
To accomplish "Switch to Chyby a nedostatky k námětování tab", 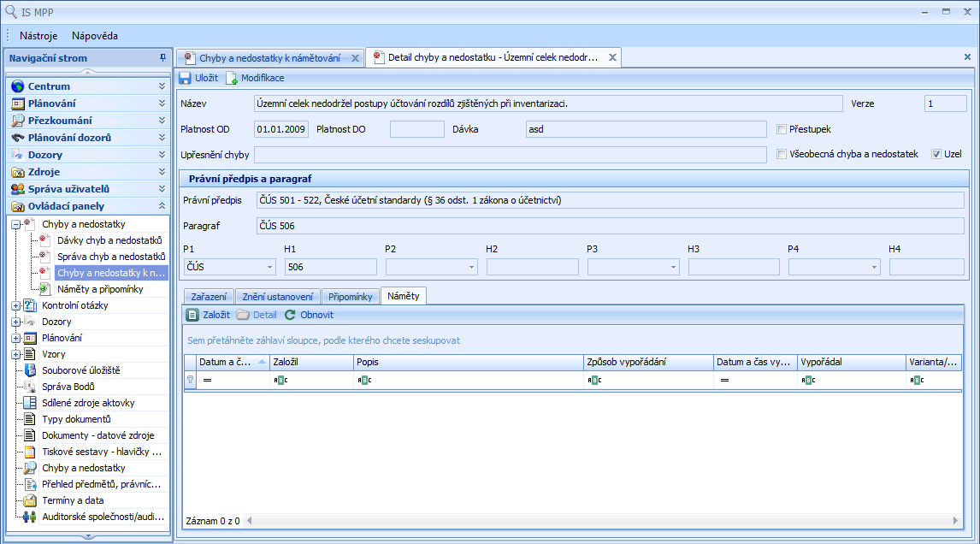I will 270,58.
